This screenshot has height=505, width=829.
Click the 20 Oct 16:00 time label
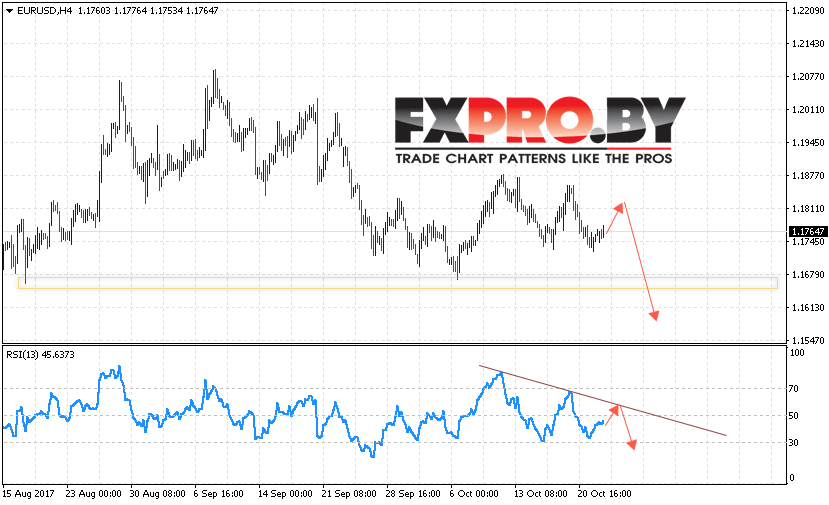(x=605, y=494)
